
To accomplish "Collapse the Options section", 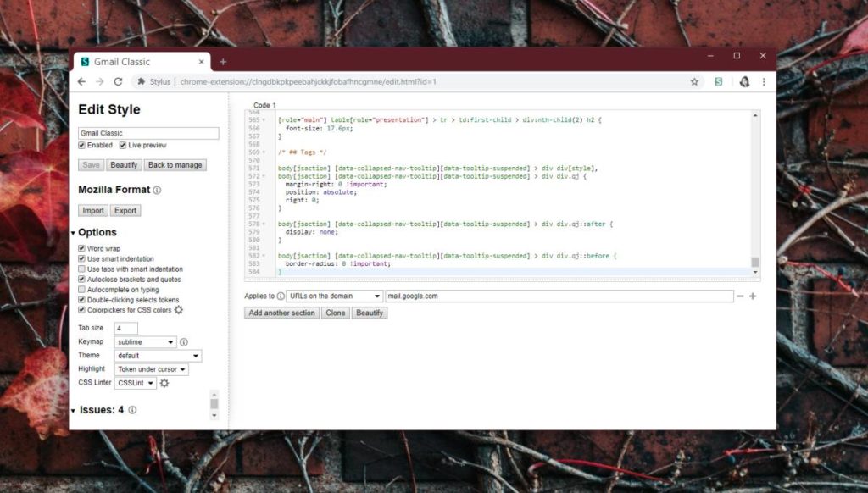I will 74,233.
